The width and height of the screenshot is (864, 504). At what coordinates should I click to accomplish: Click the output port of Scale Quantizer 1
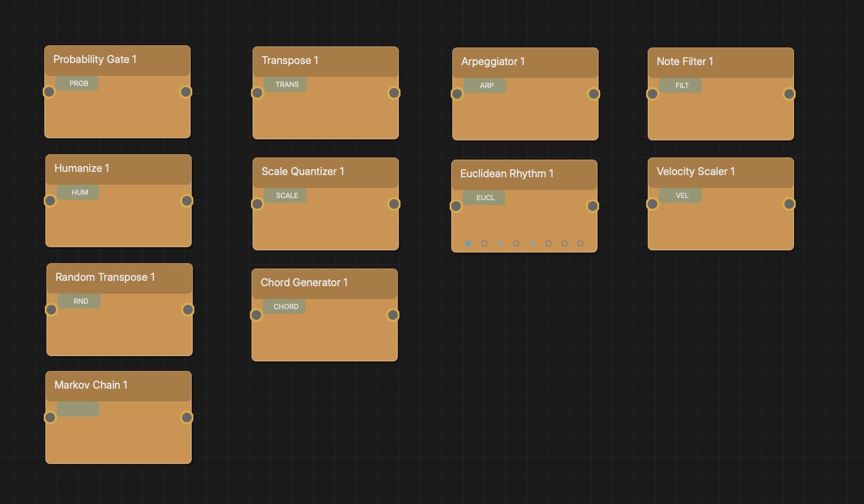click(x=394, y=204)
